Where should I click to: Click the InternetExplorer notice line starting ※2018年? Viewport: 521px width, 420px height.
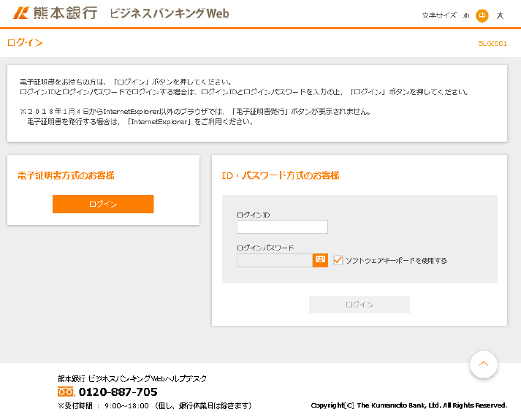(x=195, y=112)
